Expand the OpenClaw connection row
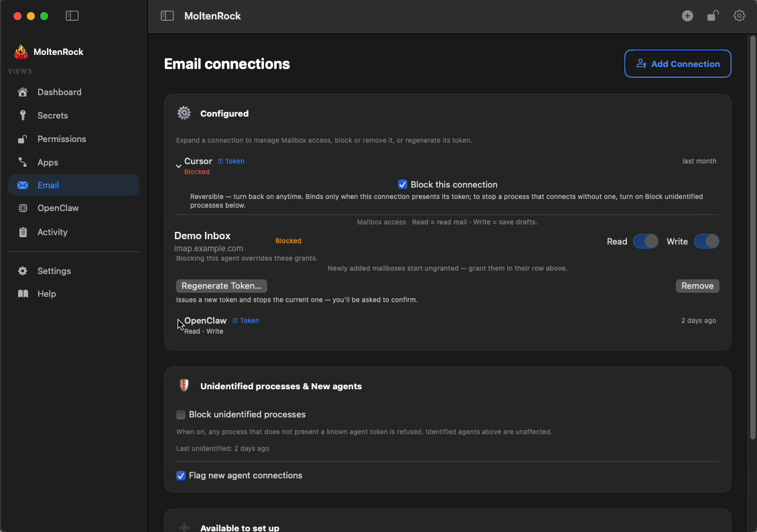 [179, 326]
